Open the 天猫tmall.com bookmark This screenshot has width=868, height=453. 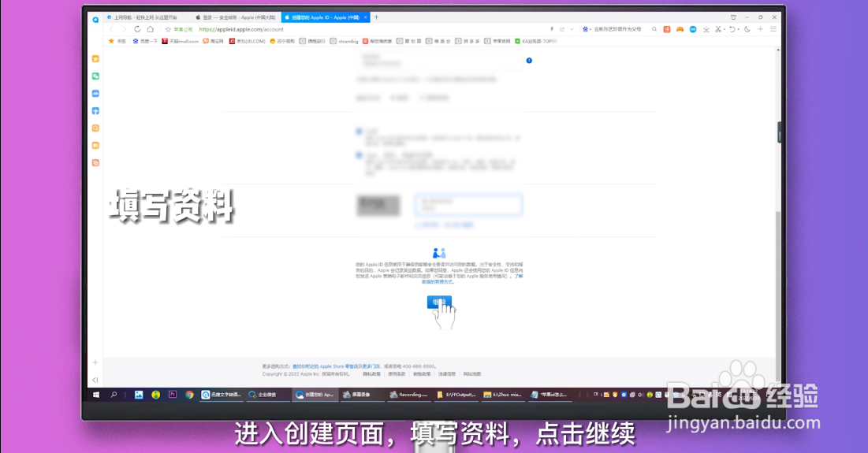point(180,41)
